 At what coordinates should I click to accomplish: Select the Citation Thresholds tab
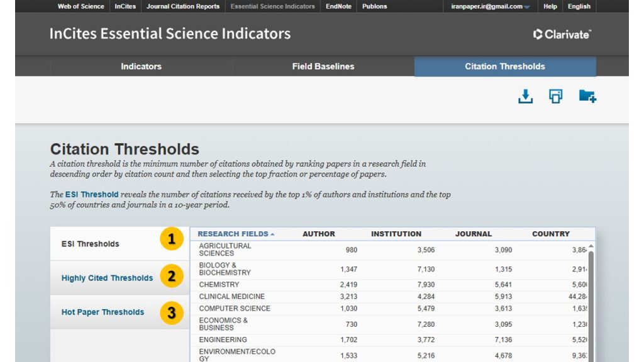click(x=505, y=66)
